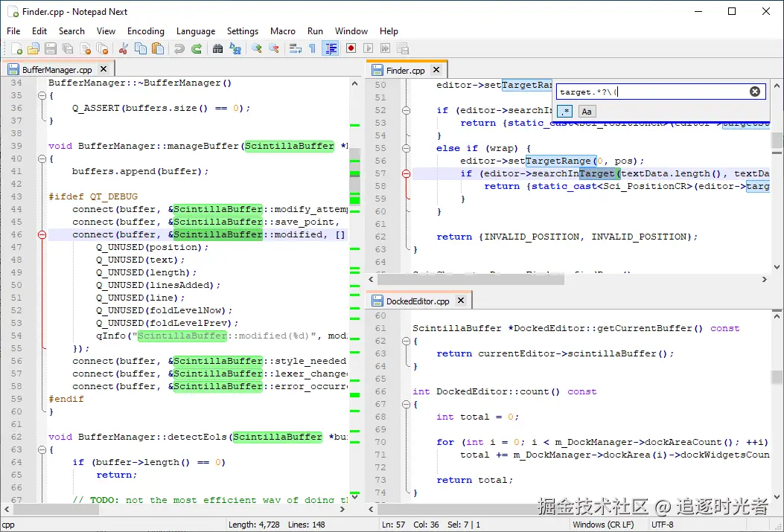Image resolution: width=784 pixels, height=532 pixels.
Task: Click the Close file toolbar icon
Action: 85,48
